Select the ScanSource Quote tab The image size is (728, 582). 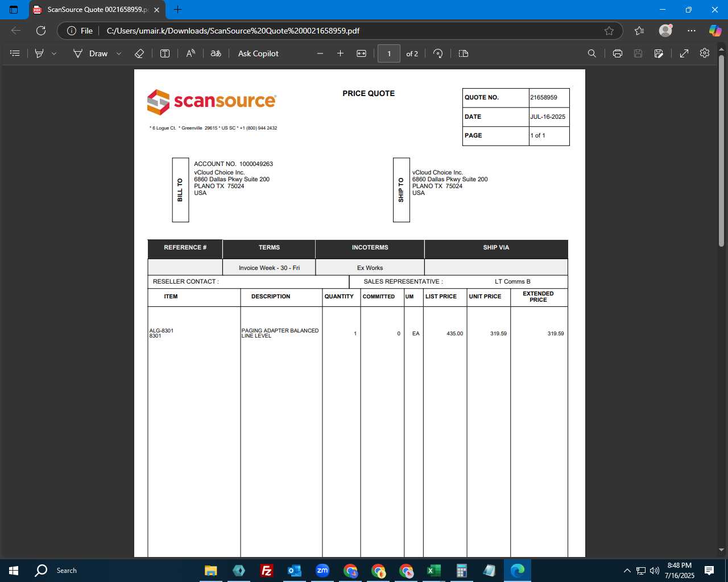[97, 10]
